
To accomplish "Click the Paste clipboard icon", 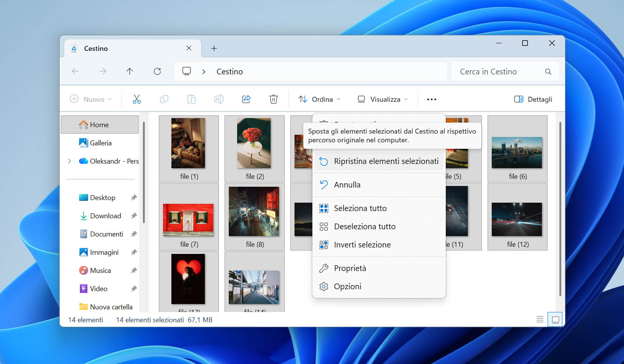I will 192,99.
